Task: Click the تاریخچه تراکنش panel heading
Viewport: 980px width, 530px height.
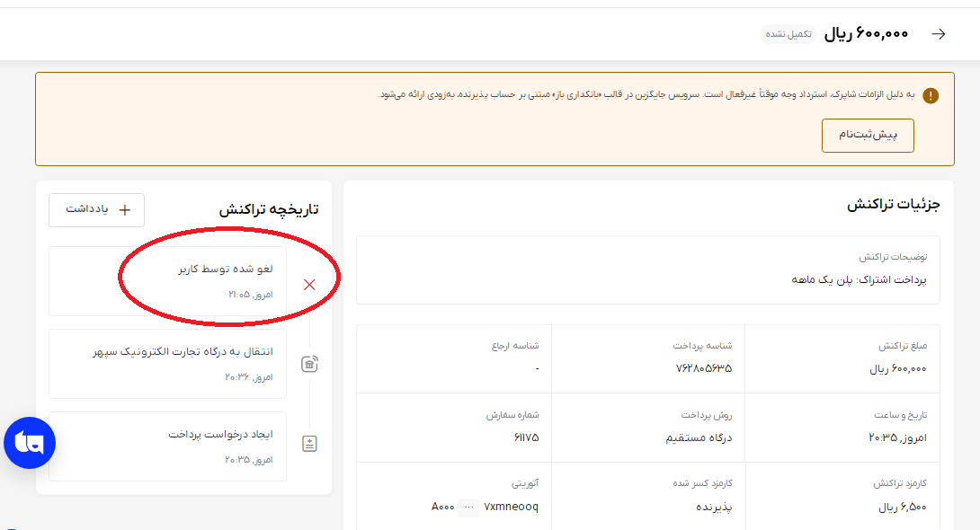Action: [269, 209]
